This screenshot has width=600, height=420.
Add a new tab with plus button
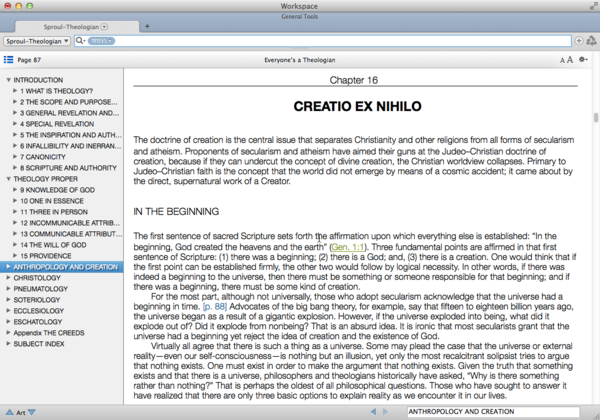[x=147, y=25]
